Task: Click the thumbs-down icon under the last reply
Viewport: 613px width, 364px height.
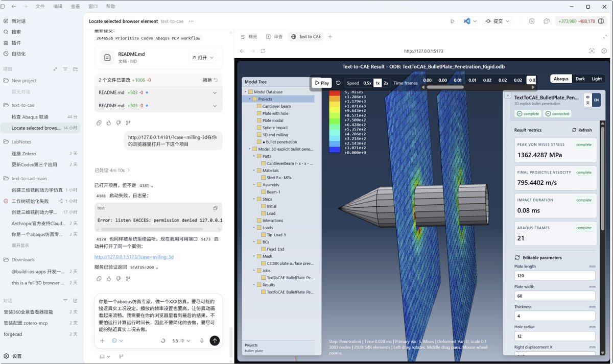Action: [119, 279]
